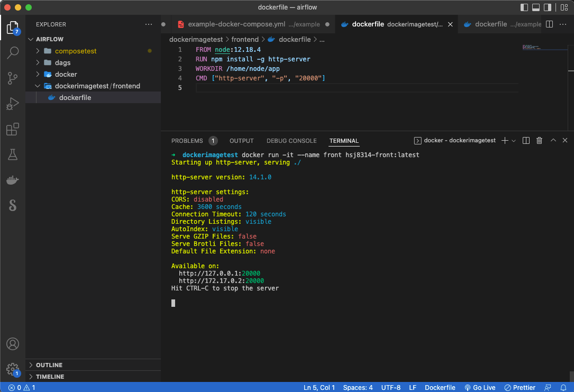Click the docker - dockerimagetest terminal label
Screen dimensions: 574x392
click(454, 141)
